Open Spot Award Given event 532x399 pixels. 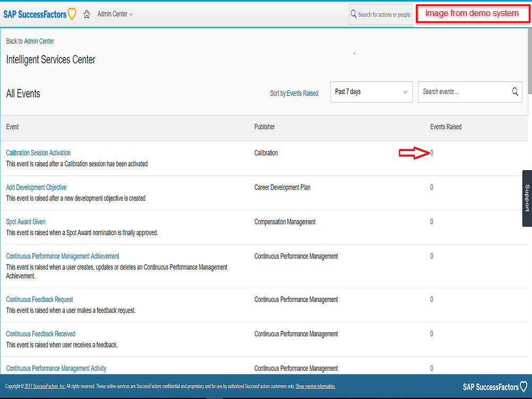26,221
